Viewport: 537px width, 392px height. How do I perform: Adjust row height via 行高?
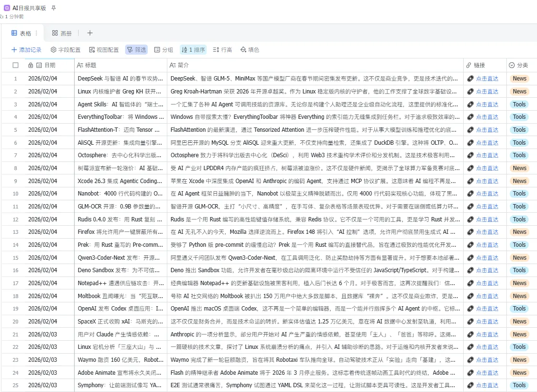click(222, 50)
